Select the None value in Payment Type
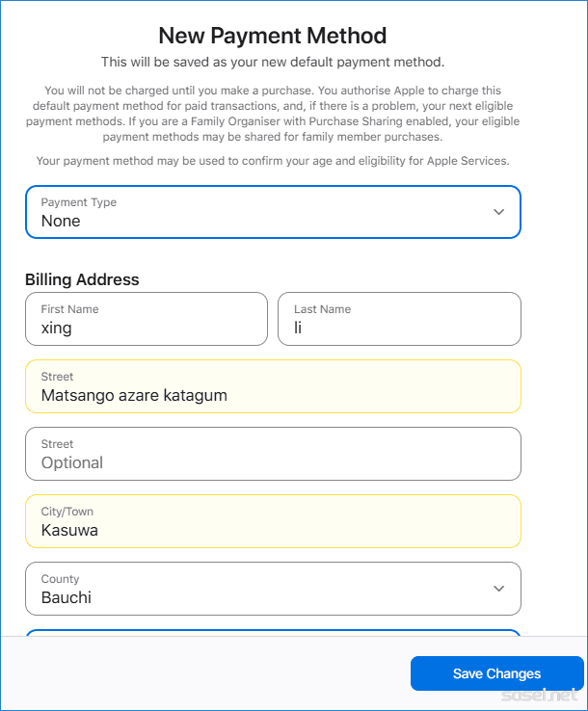Image resolution: width=588 pixels, height=711 pixels. [x=61, y=221]
